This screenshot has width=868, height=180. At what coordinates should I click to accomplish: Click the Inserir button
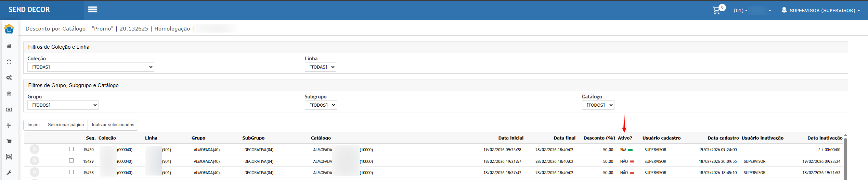(34, 125)
